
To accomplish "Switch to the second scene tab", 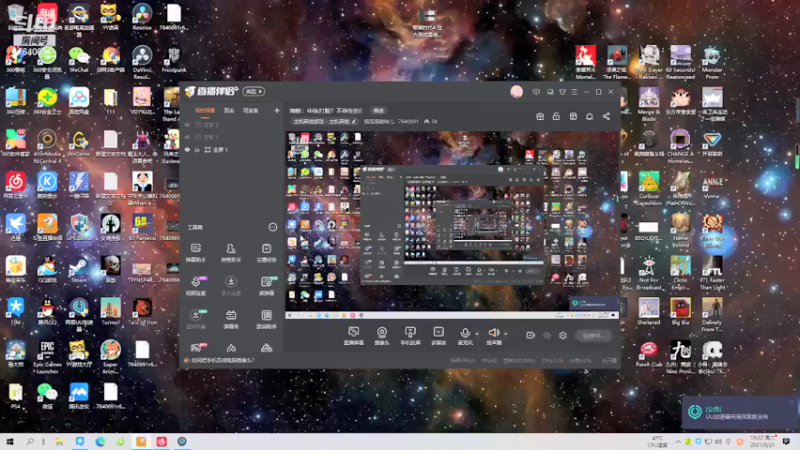I will [x=229, y=110].
